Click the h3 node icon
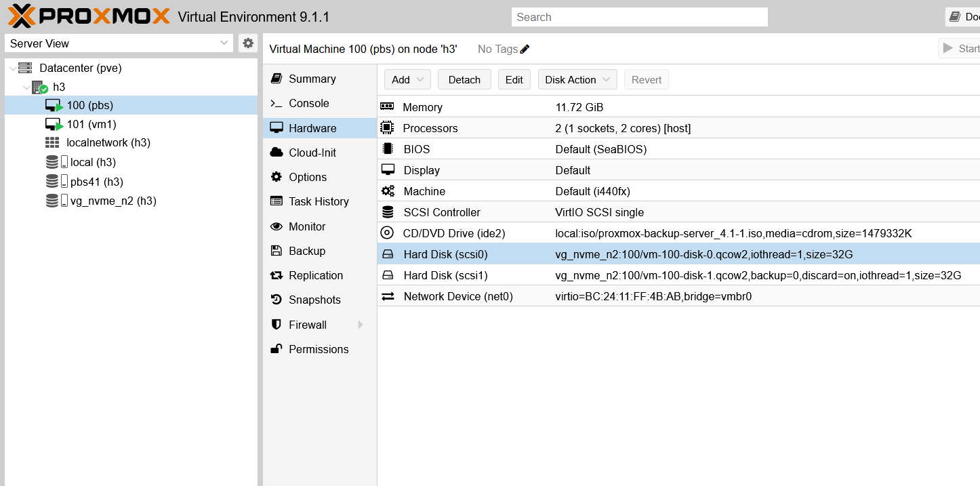Viewport: 980px width, 486px height. [39, 87]
